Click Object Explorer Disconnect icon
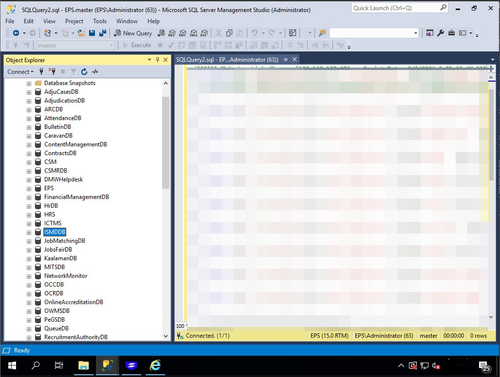 52,71
